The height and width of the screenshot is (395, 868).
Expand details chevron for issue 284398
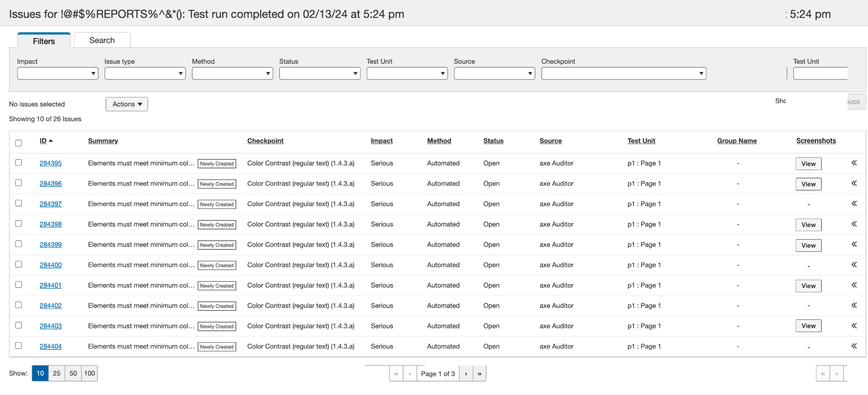[x=854, y=224]
